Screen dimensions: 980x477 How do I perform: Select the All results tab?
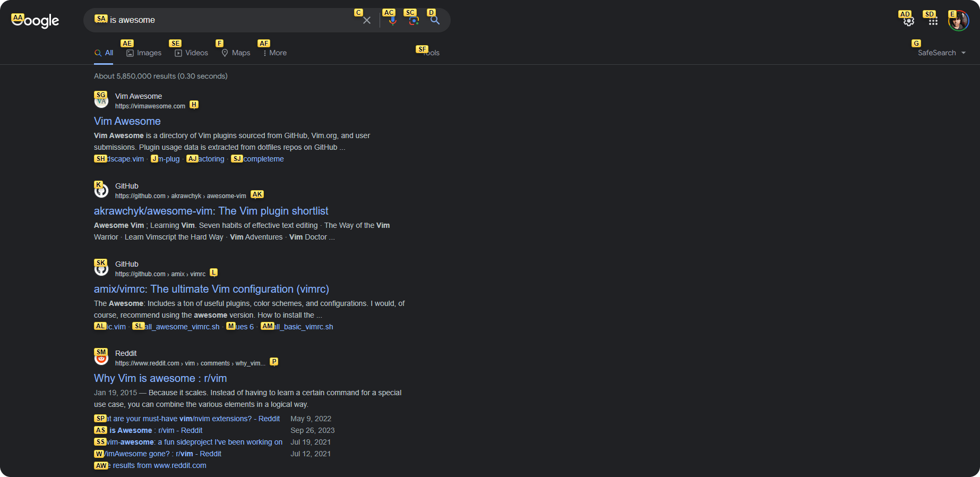pos(104,53)
